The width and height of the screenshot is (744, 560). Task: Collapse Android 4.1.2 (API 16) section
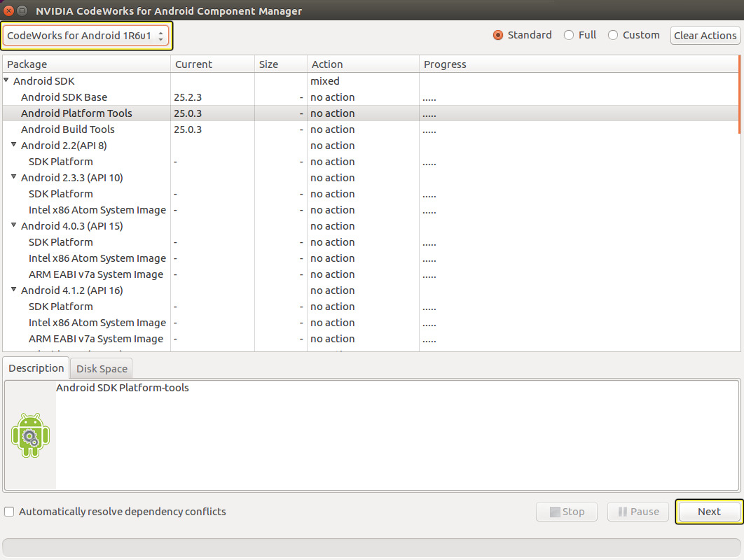(x=13, y=290)
